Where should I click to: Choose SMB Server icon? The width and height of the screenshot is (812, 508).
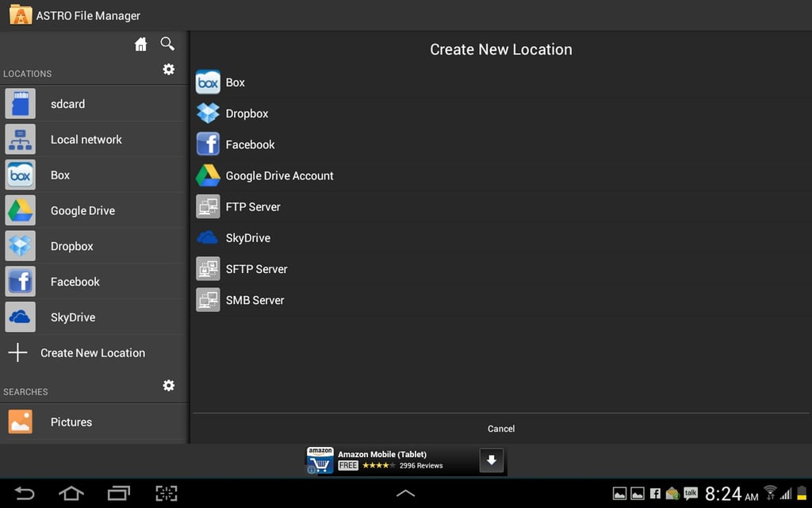coord(208,299)
